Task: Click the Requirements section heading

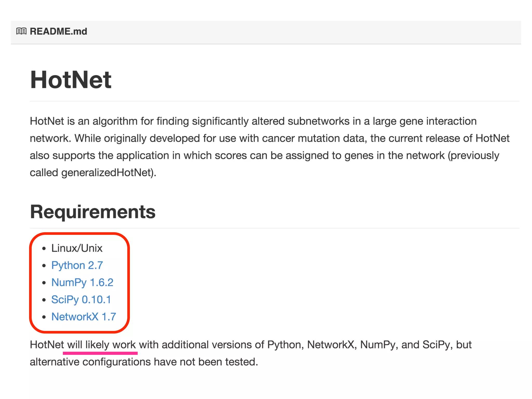Action: [93, 212]
